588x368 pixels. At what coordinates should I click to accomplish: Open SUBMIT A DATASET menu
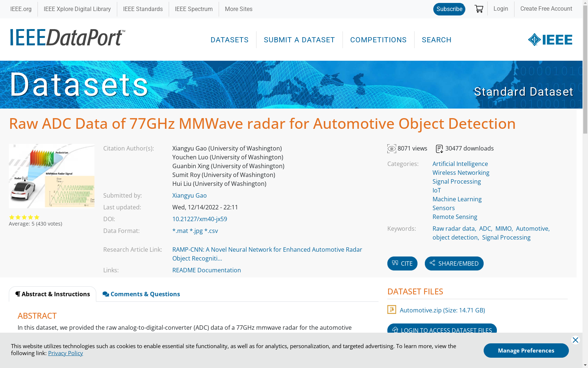[300, 40]
